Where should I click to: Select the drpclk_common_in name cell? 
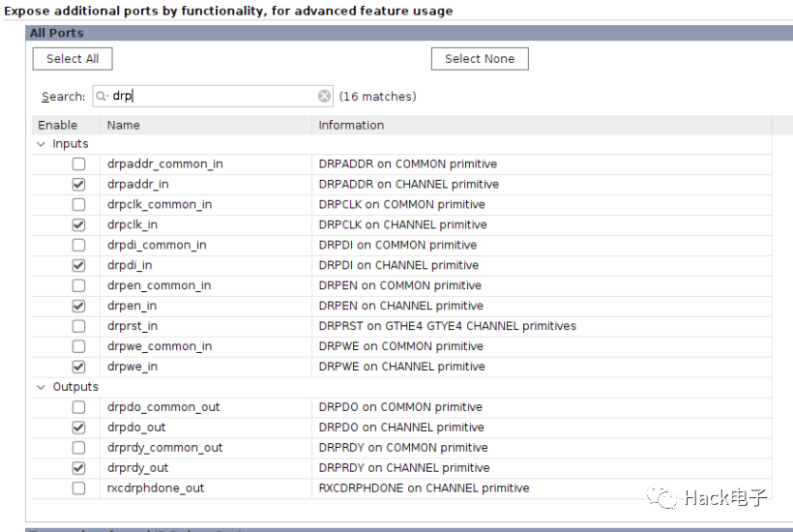click(x=206, y=204)
